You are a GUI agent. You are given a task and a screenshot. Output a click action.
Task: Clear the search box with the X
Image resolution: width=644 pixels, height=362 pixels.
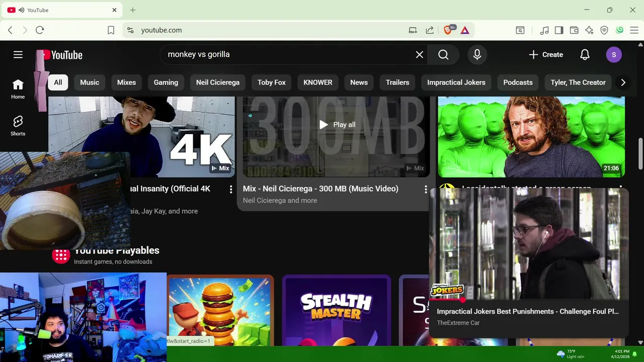coord(420,55)
